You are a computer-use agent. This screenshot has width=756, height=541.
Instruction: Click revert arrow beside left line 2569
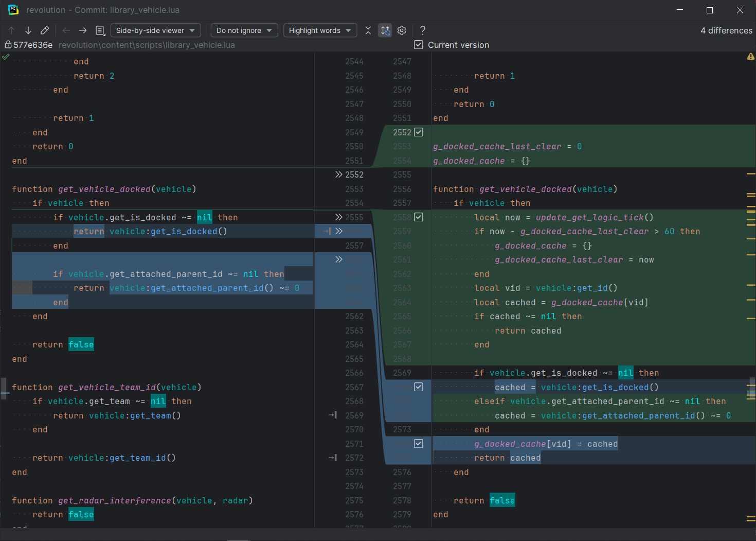click(x=333, y=415)
